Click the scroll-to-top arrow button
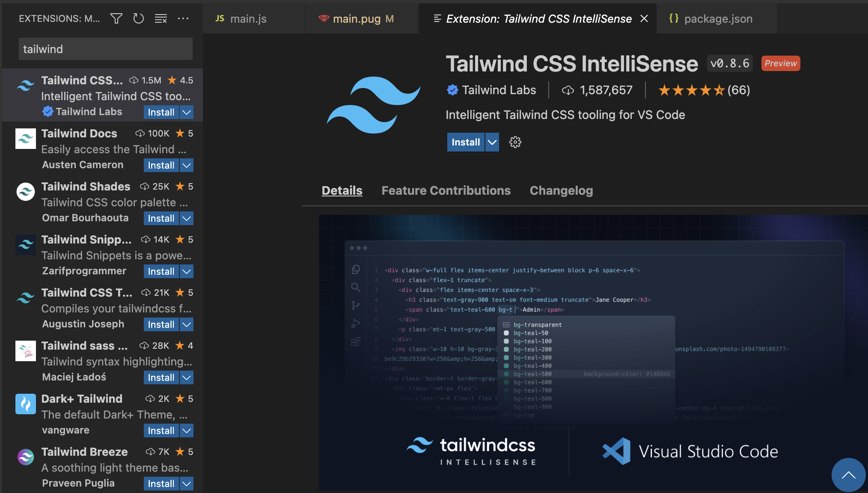 pos(848,475)
